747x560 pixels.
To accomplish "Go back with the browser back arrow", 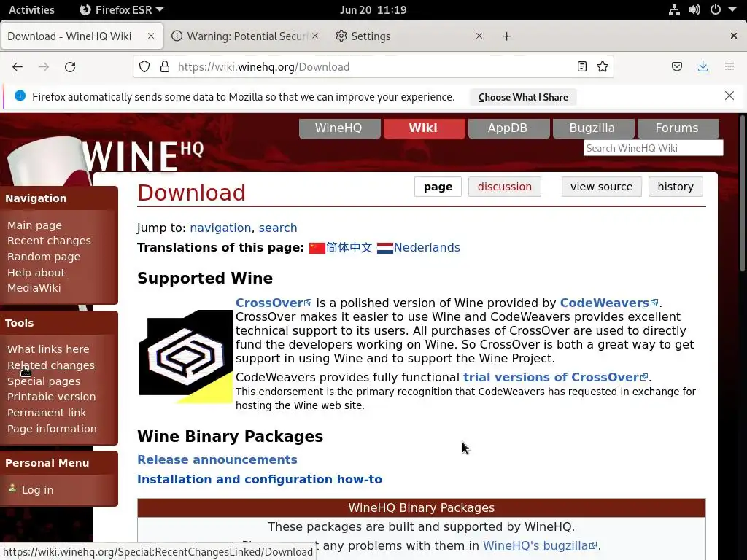I will (x=18, y=66).
